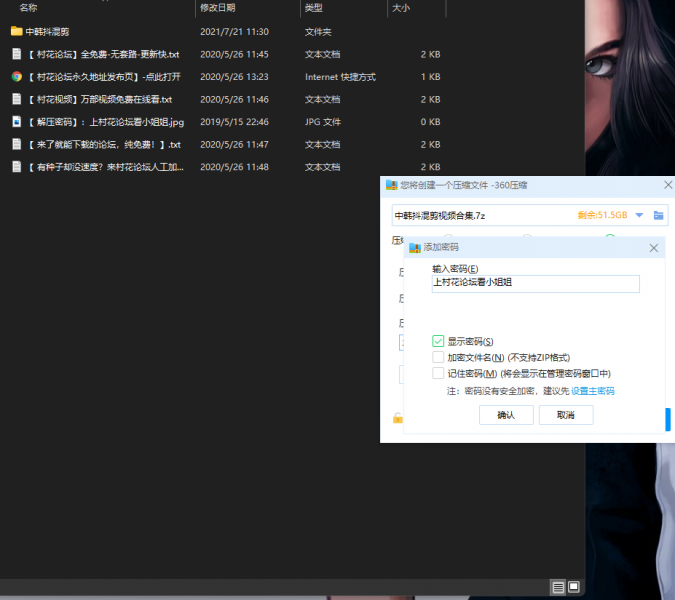Image resolution: width=675 pixels, height=600 pixels.
Task: Click the 村花视频 text file icon
Action: (x=16, y=99)
